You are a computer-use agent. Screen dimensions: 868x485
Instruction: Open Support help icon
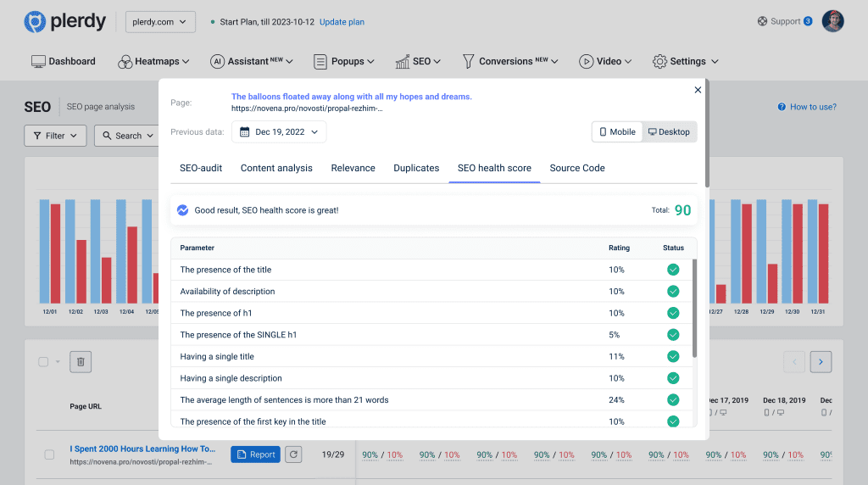[762, 21]
